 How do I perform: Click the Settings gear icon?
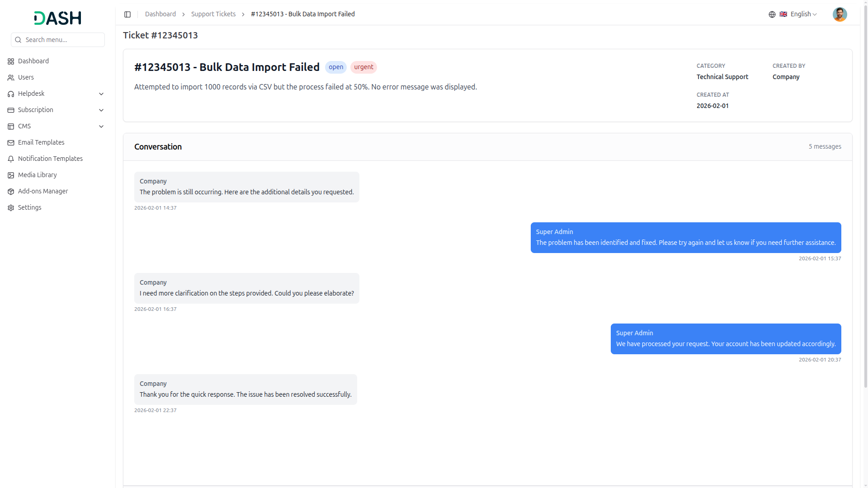point(11,208)
